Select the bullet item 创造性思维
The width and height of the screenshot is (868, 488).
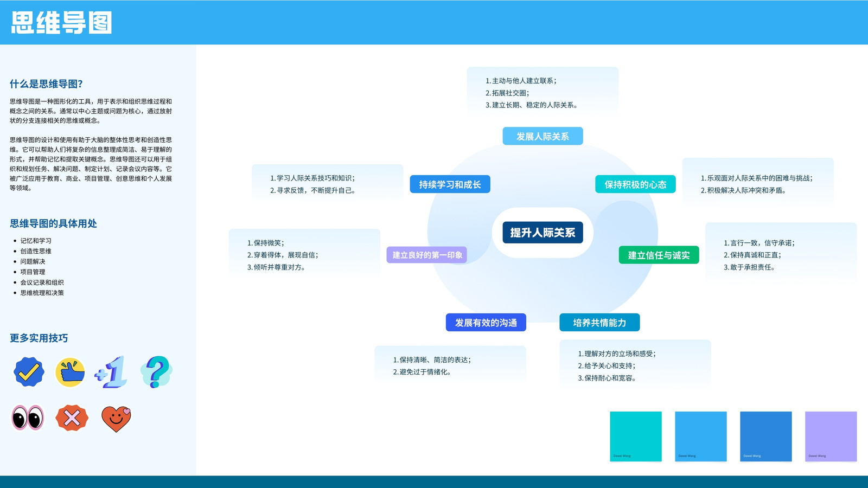tap(36, 251)
